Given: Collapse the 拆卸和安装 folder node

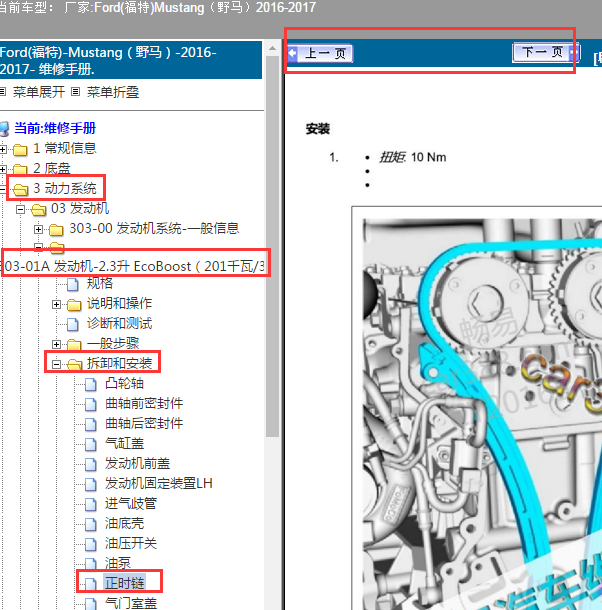Looking at the screenshot, I should (56, 364).
